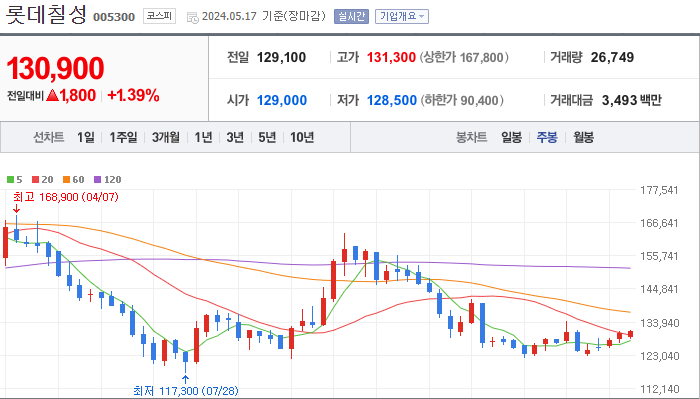
Task: Click the 거래대금 value 3,493 백만
Action: (x=632, y=100)
